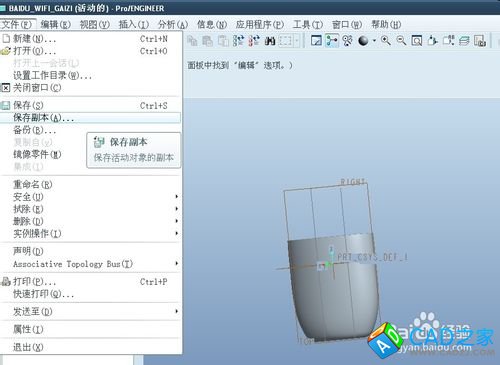Viewport: 500px width, 365px height.
Task: Open the dropdown next to the selection box icon
Action: tap(297, 41)
